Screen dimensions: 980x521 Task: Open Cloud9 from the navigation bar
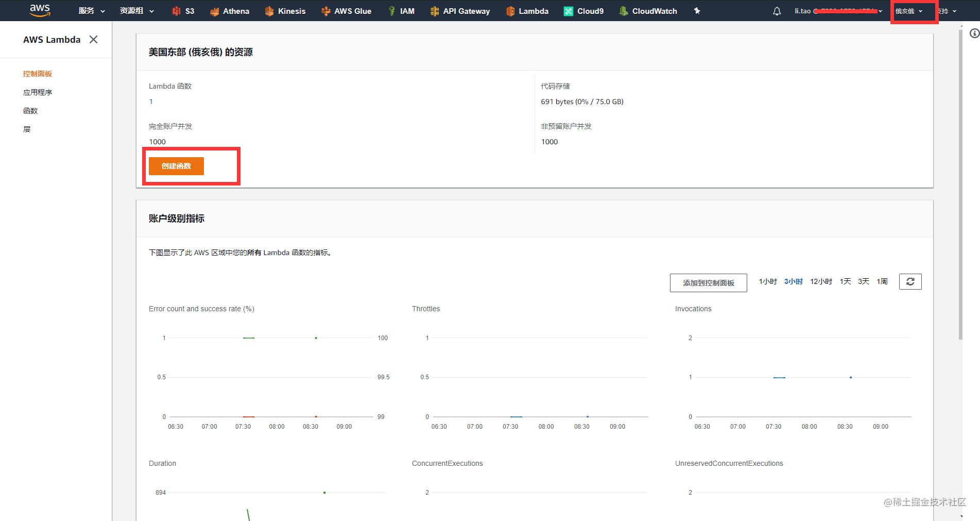pyautogui.click(x=583, y=11)
